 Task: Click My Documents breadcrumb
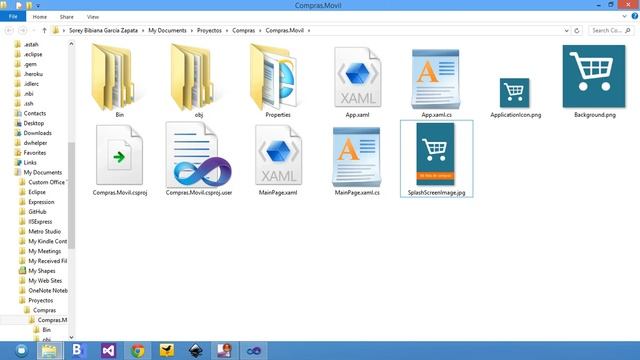(167, 31)
